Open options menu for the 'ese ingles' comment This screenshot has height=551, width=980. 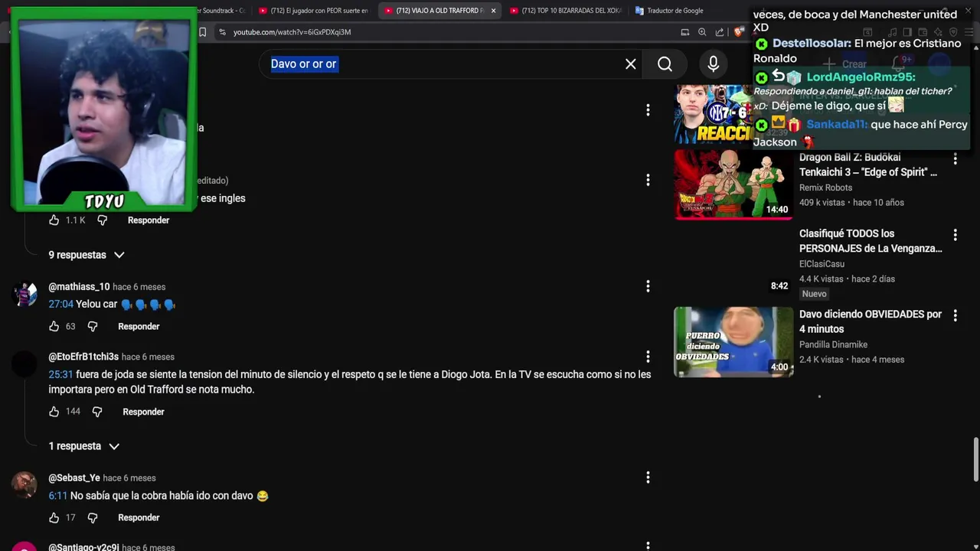648,180
